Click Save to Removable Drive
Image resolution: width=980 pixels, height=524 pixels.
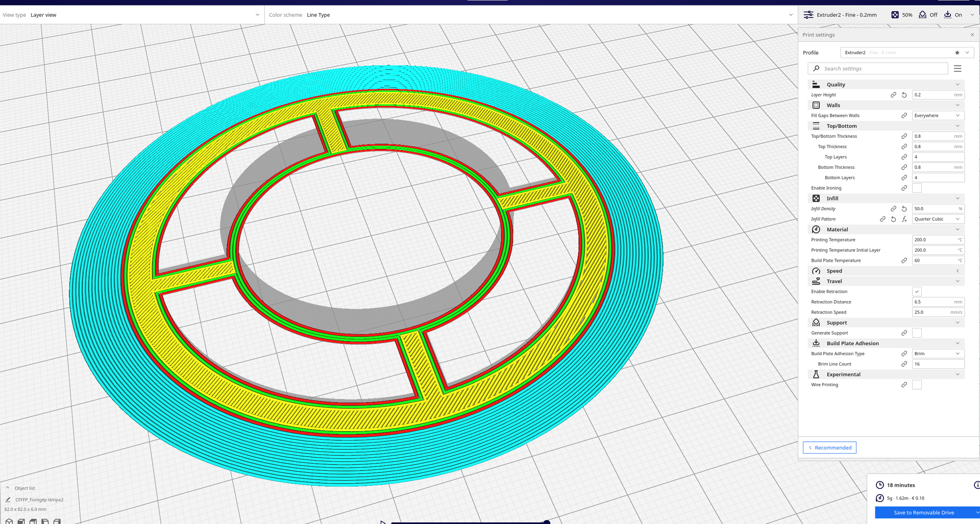[x=924, y=513]
